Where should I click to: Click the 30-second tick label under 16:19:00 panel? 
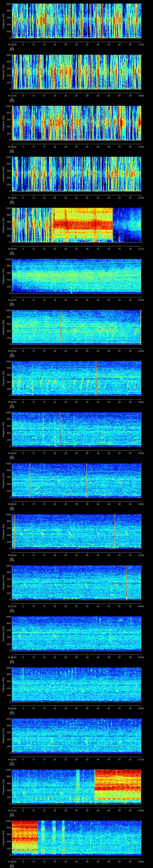(76, 198)
